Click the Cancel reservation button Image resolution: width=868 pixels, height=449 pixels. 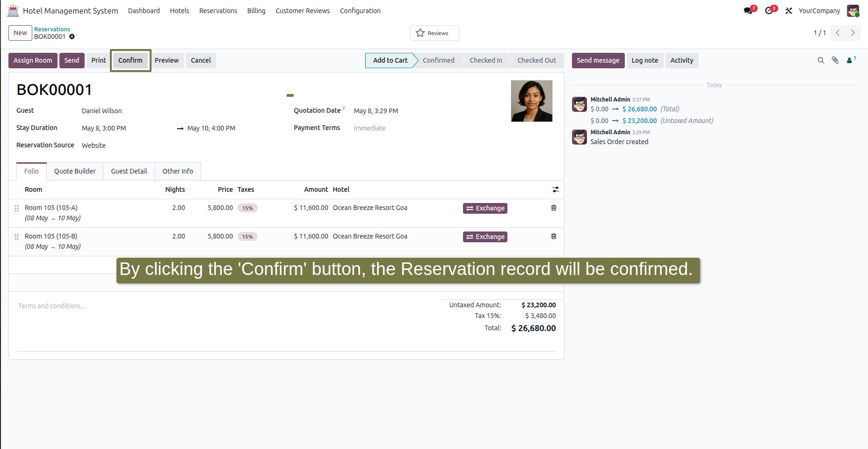[x=201, y=60]
